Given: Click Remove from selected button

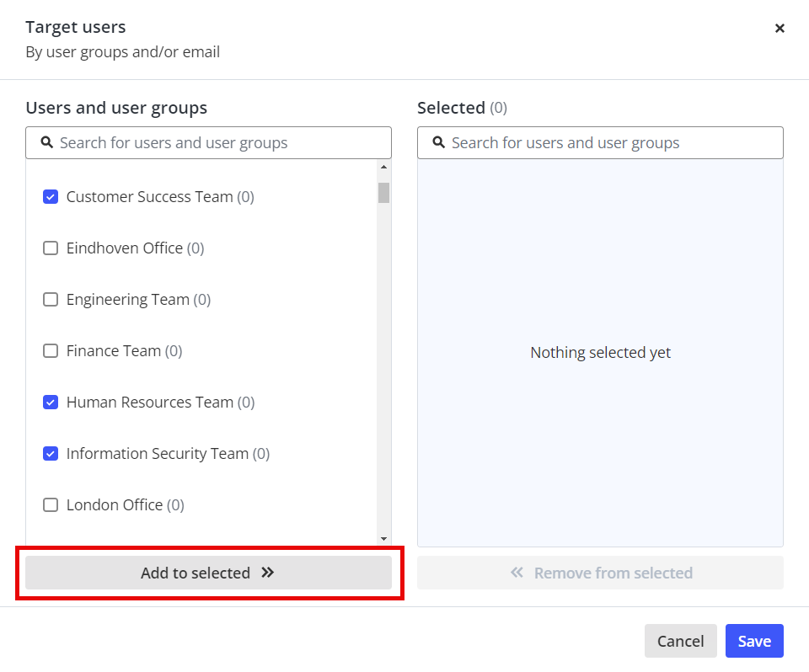Looking at the screenshot, I should click(600, 573).
